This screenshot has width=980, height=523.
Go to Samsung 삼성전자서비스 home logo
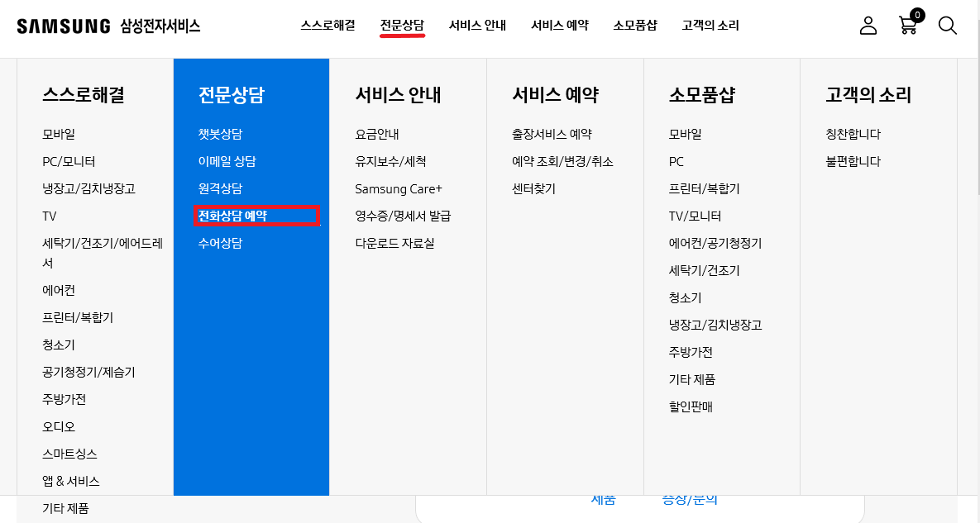point(108,26)
